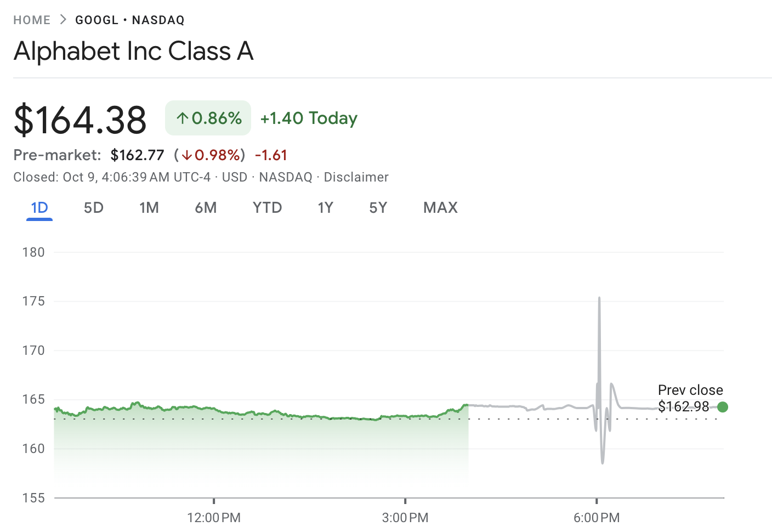Click the Alphabet Inc Class A heading
Viewport: 772px width, 532px height.
tap(134, 51)
